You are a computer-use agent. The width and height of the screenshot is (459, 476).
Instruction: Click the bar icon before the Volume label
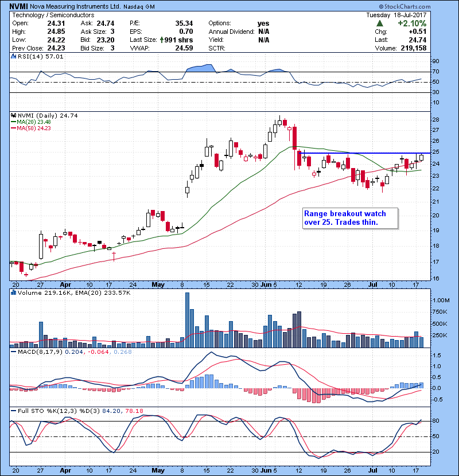click(x=13, y=293)
